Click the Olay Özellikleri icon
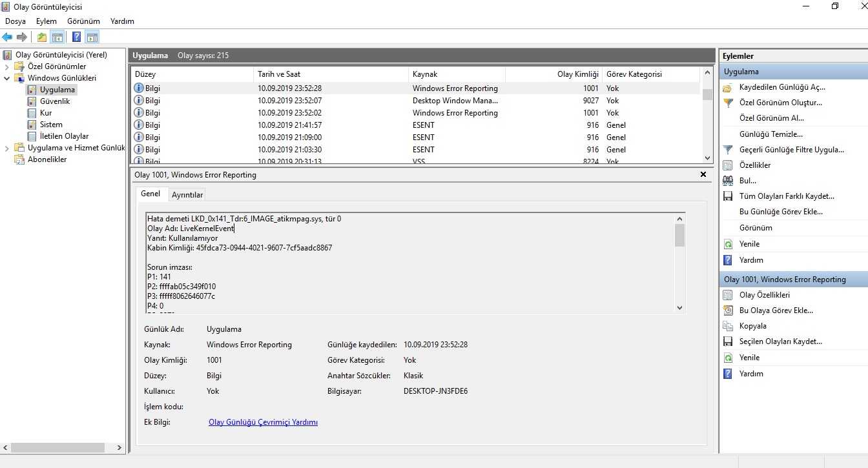Screen dimensions: 868x468 [x=728, y=295]
